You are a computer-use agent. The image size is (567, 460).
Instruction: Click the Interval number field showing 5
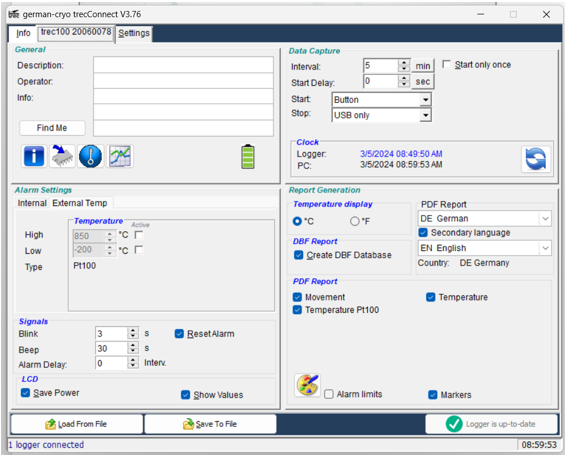coord(381,65)
